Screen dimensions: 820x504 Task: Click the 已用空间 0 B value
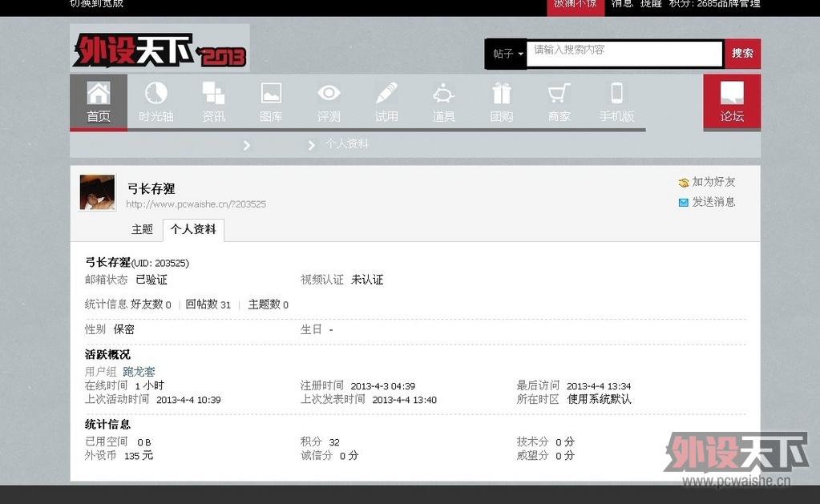[x=143, y=442]
